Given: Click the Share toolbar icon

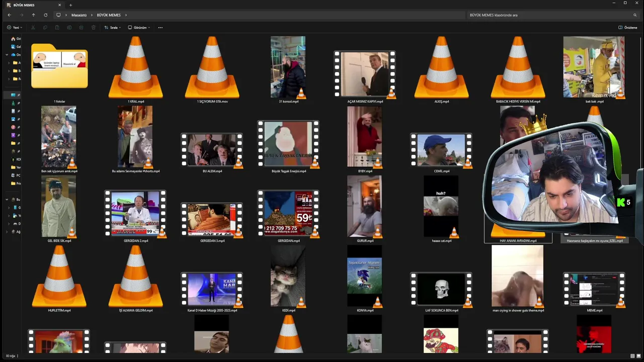Looking at the screenshot, I should click(81, 28).
